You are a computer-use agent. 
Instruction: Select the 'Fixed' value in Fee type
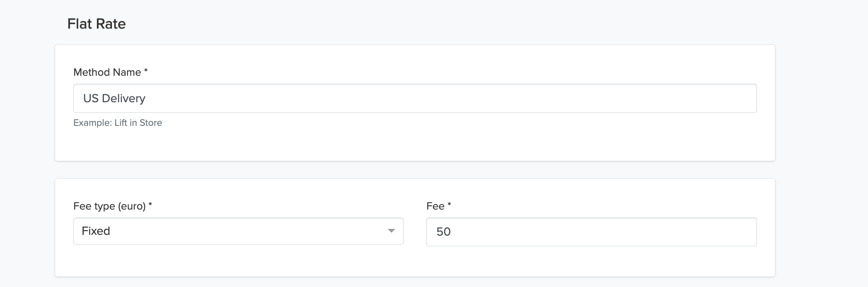click(x=96, y=231)
